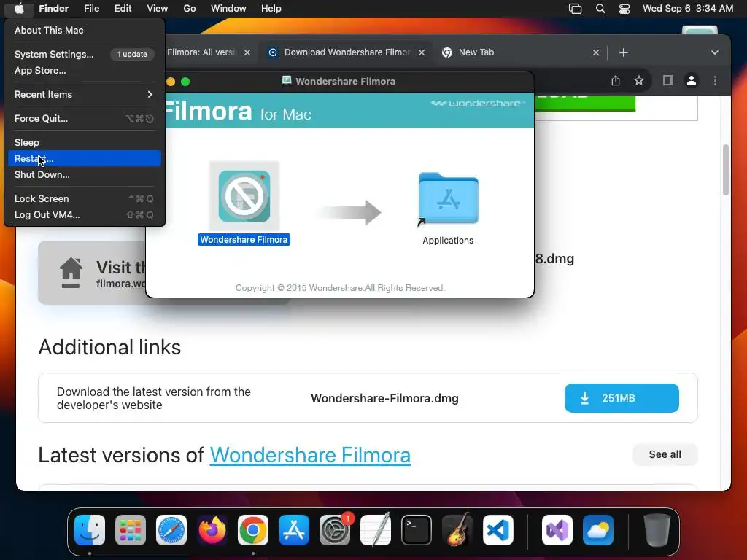This screenshot has width=747, height=560.
Task: Choose Restart… in the Apple menu
Action: [x=85, y=158]
